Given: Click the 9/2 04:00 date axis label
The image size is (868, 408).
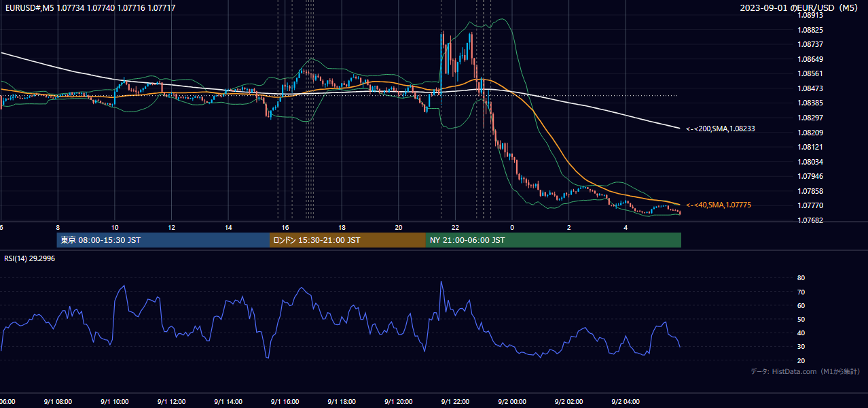Looking at the screenshot, I should point(626,402).
